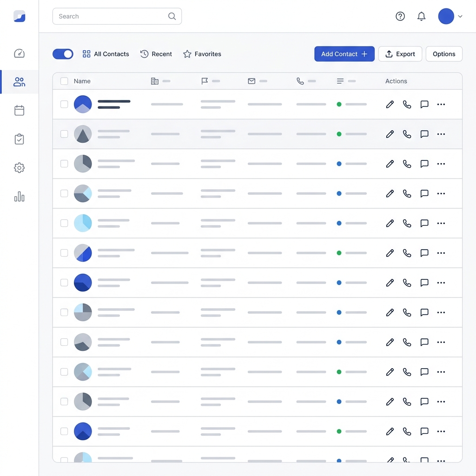
Task: Switch to the Recent tab
Action: click(x=156, y=54)
